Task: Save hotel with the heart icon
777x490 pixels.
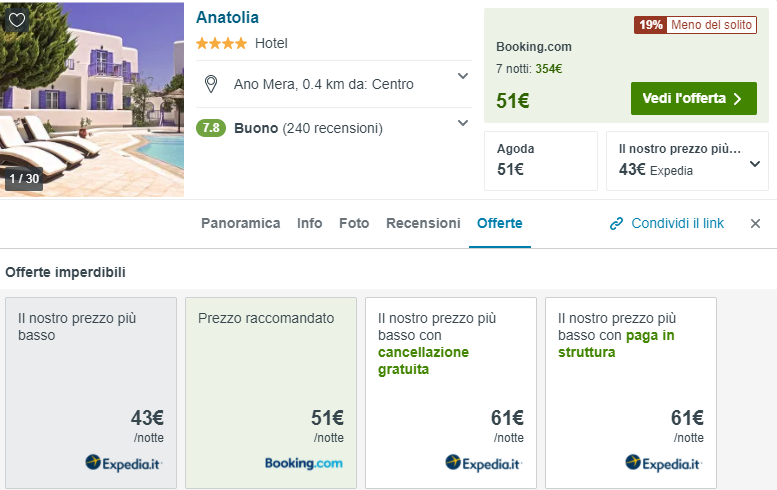Action: point(17,19)
